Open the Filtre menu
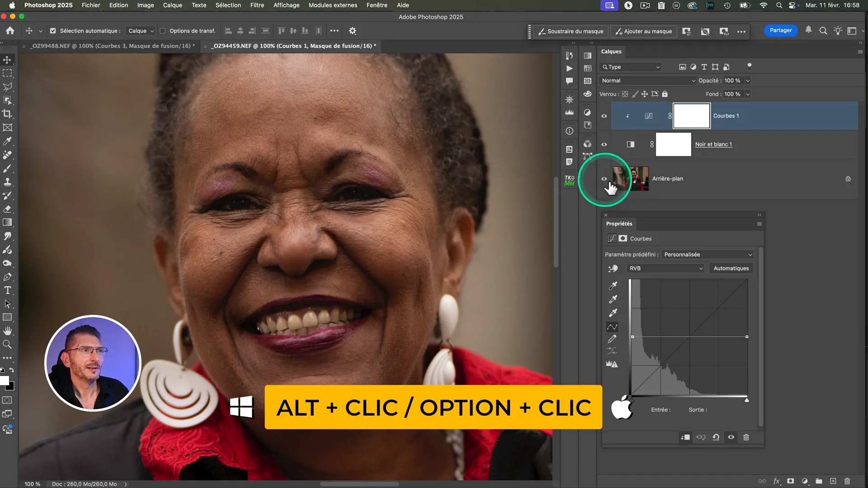This screenshot has height=488, width=868. [x=257, y=5]
